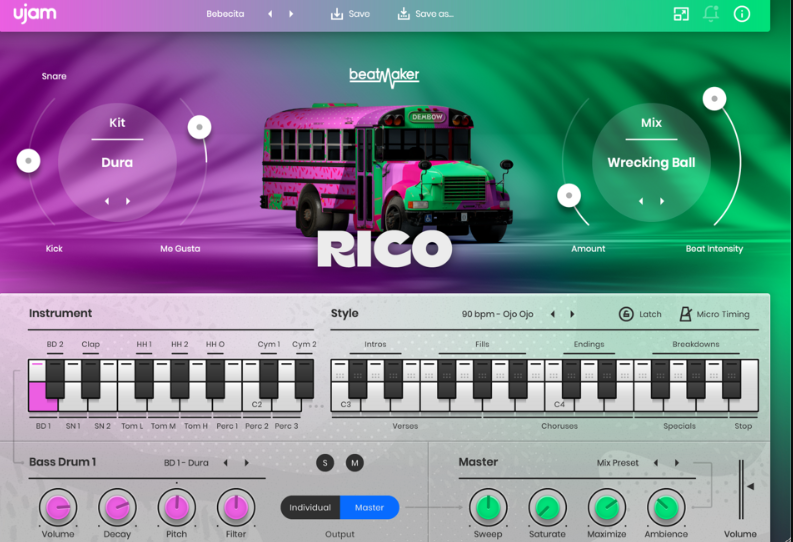Toggle the Latch button
This screenshot has height=542, width=793.
coord(640,314)
